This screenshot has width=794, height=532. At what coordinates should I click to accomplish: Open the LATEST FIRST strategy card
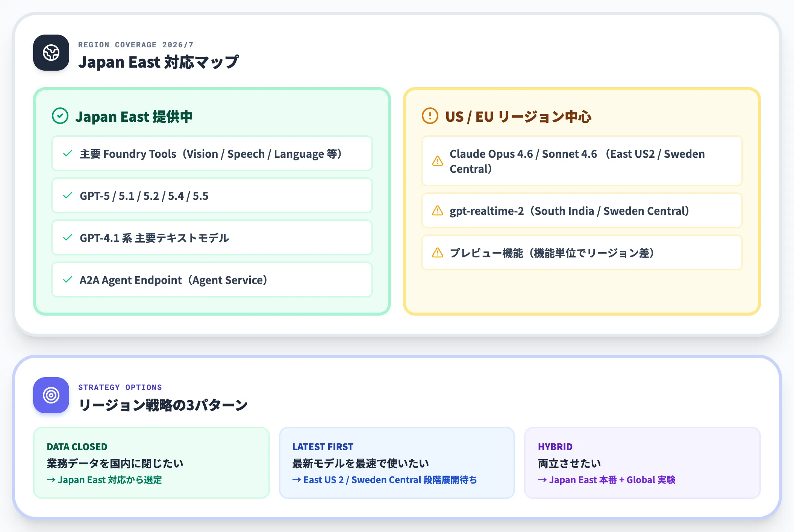[x=397, y=463]
